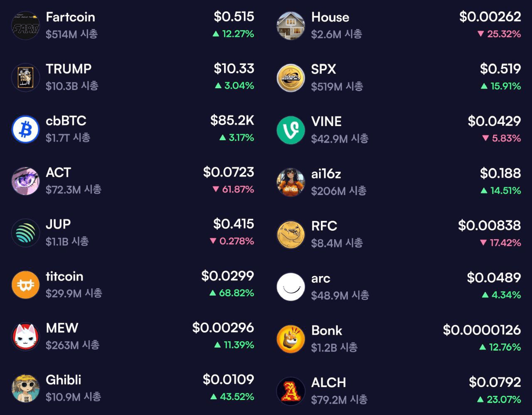Open the MEW cat face icon
Screen dimensions: 532x415
25,336
